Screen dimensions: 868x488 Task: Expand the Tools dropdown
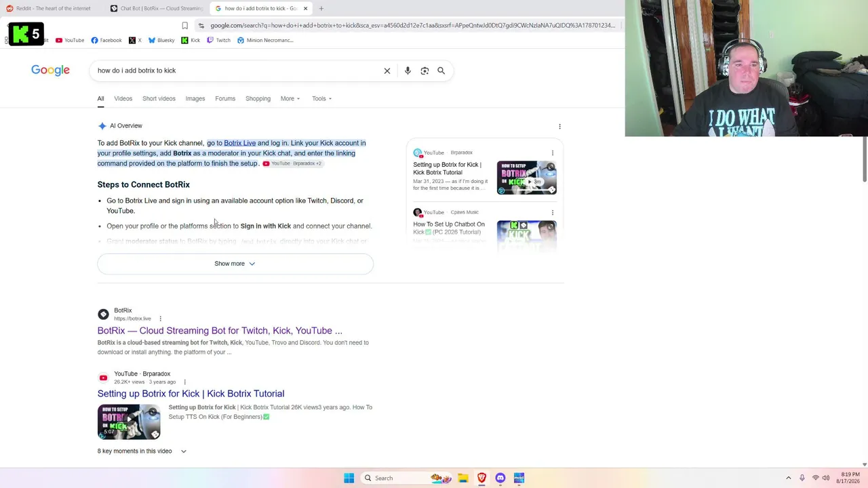point(321,98)
